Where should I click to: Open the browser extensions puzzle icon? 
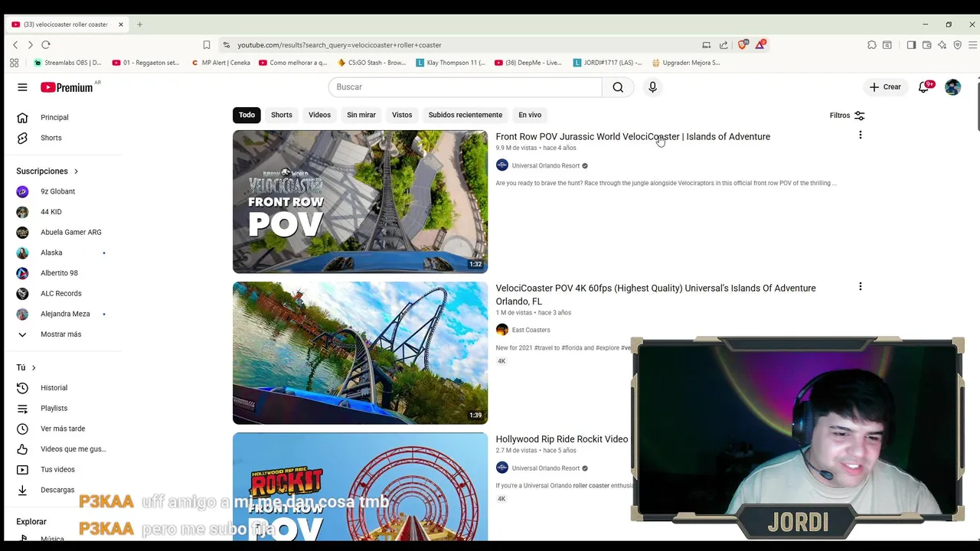coord(871,45)
